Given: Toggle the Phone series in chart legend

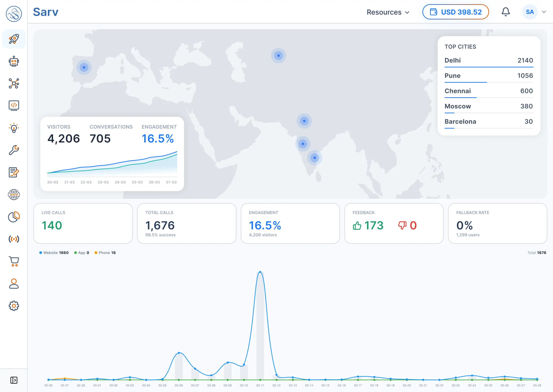Looking at the screenshot, I should (x=105, y=253).
